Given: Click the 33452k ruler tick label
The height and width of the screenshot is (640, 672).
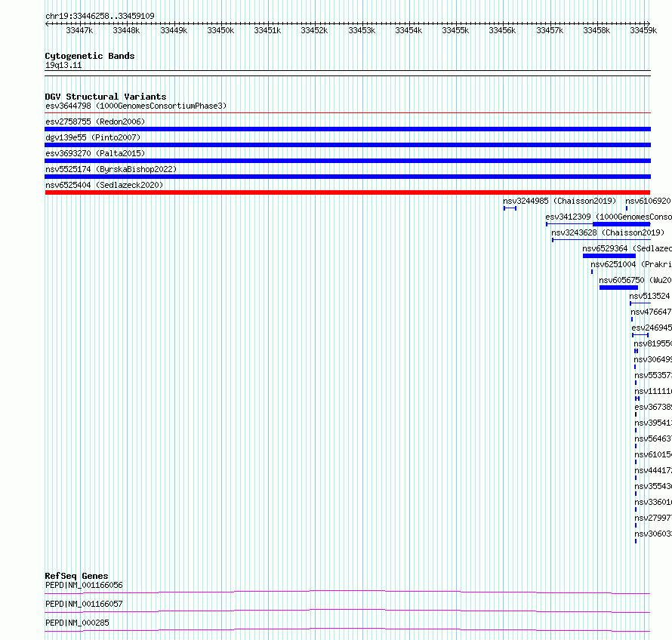Looking at the screenshot, I should (x=314, y=30).
